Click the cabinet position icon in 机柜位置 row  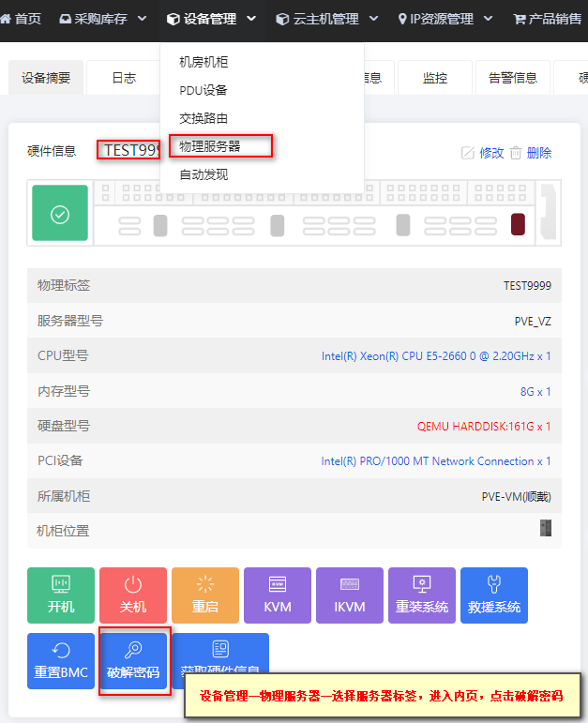(546, 528)
